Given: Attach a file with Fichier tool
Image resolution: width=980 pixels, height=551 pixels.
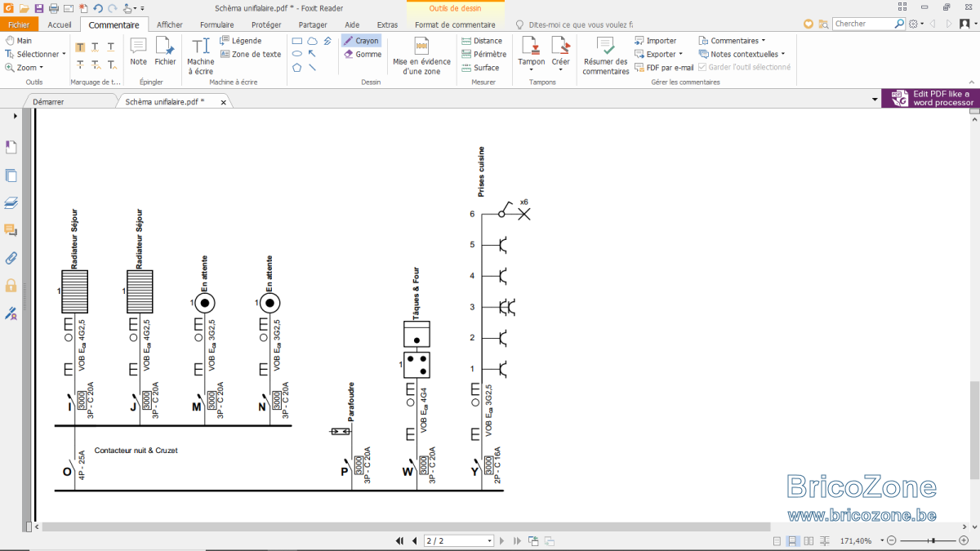Looking at the screenshot, I should point(165,51).
